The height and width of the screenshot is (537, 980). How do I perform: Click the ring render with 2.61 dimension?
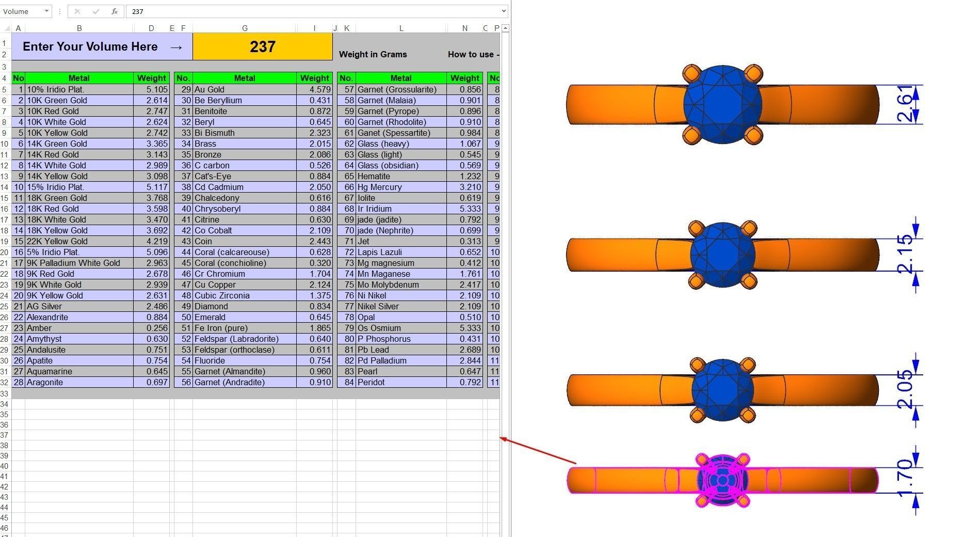pyautogui.click(x=722, y=104)
